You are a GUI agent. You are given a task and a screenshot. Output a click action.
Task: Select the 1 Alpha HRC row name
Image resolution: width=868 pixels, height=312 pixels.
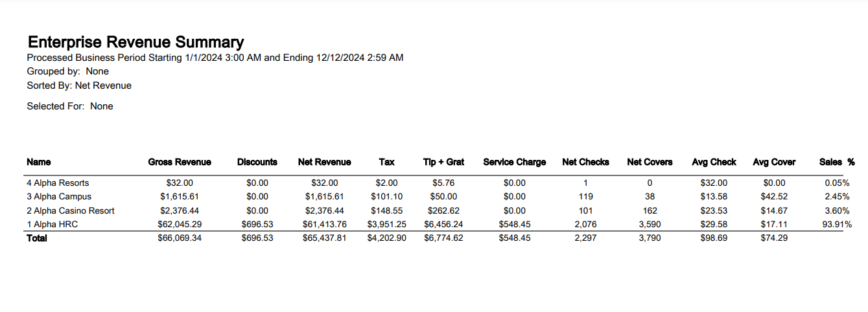pos(53,225)
